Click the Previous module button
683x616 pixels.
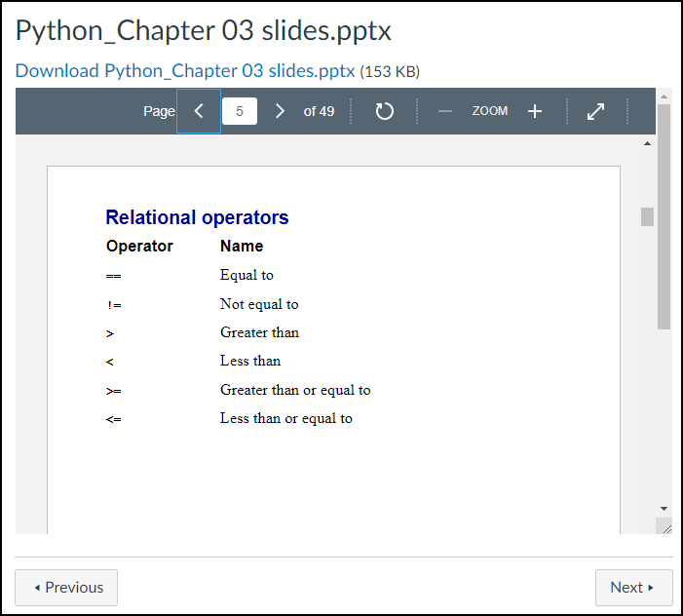tap(66, 588)
